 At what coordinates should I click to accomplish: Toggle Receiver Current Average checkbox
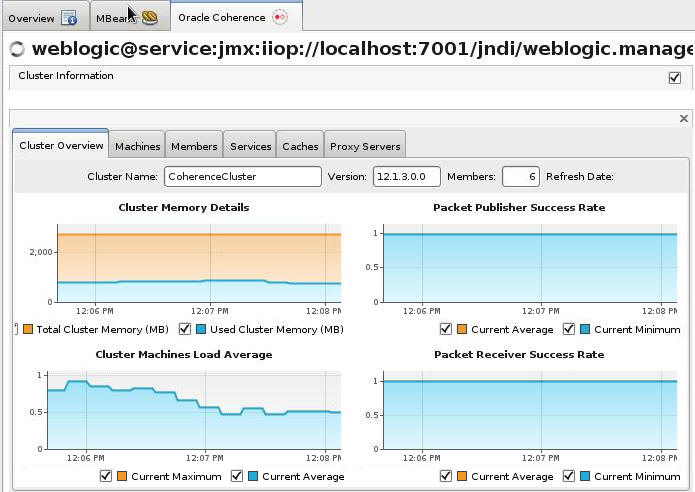[446, 476]
